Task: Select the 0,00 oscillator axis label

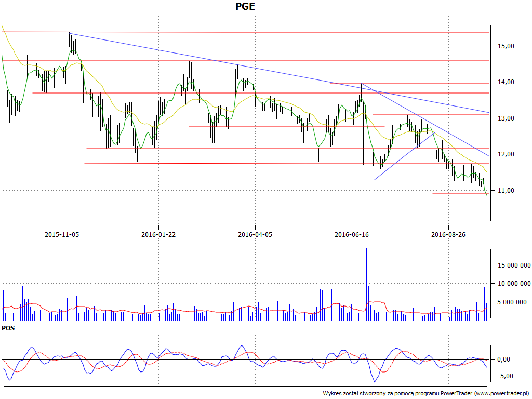Action: (503, 360)
